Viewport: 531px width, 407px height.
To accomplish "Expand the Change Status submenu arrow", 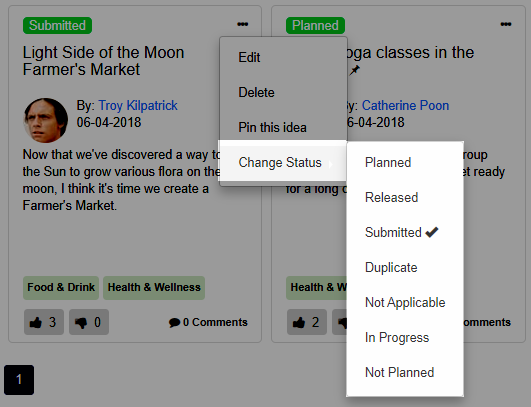I will tap(331, 164).
